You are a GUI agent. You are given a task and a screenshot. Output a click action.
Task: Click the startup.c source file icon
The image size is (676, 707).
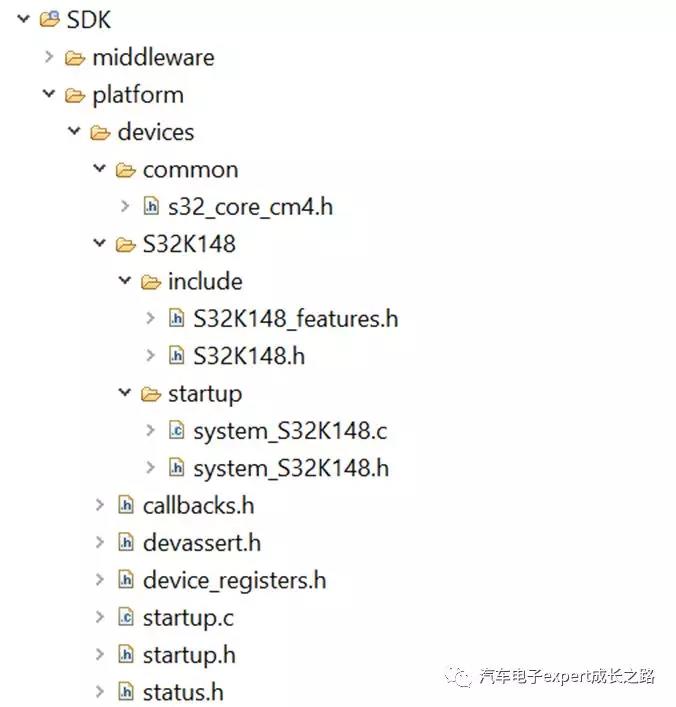(x=126, y=617)
